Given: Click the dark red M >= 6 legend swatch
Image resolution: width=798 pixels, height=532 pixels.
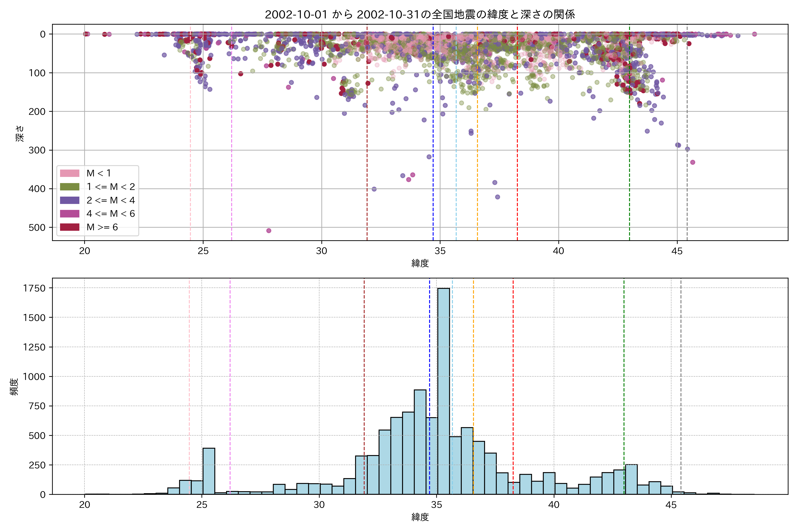Looking at the screenshot, I should click(70, 227).
